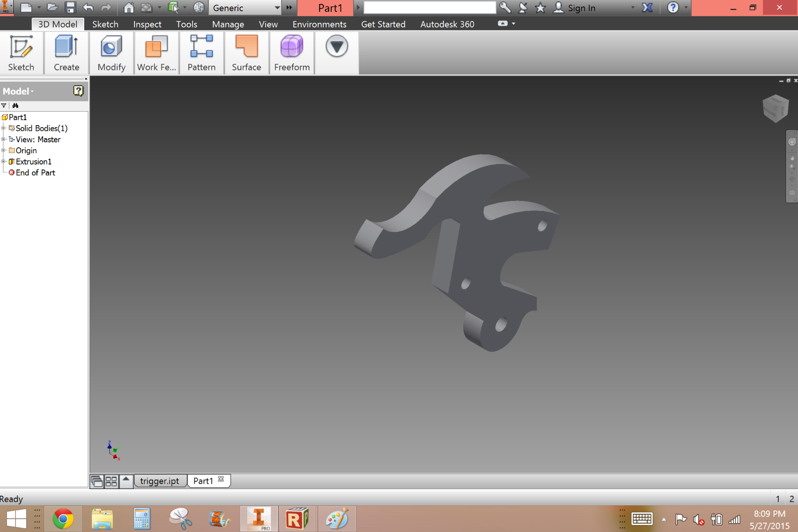Image resolution: width=798 pixels, height=532 pixels.
Task: Open the Get Started ribbon tab
Action: (x=383, y=24)
